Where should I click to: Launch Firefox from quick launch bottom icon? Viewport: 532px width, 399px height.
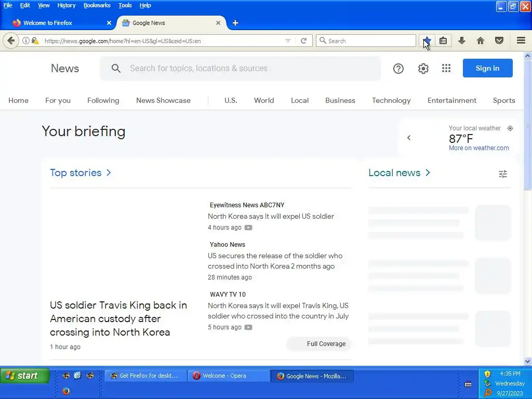66,391
